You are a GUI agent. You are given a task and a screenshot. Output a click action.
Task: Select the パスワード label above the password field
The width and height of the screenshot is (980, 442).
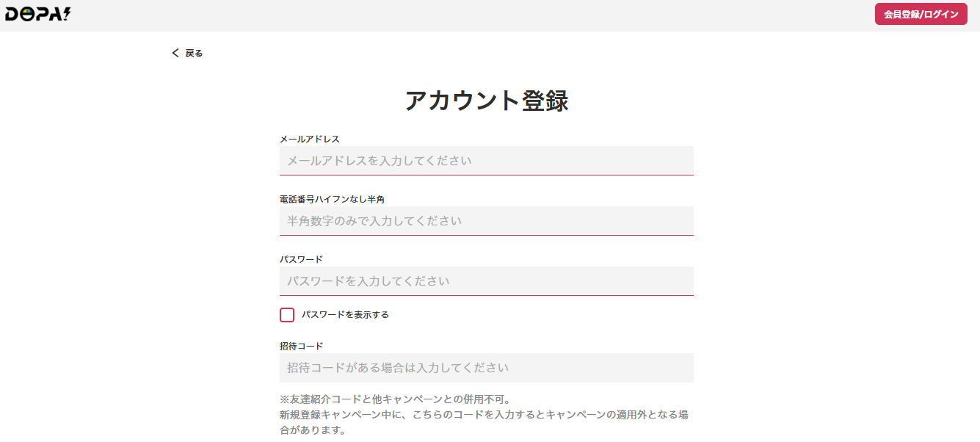pyautogui.click(x=301, y=259)
